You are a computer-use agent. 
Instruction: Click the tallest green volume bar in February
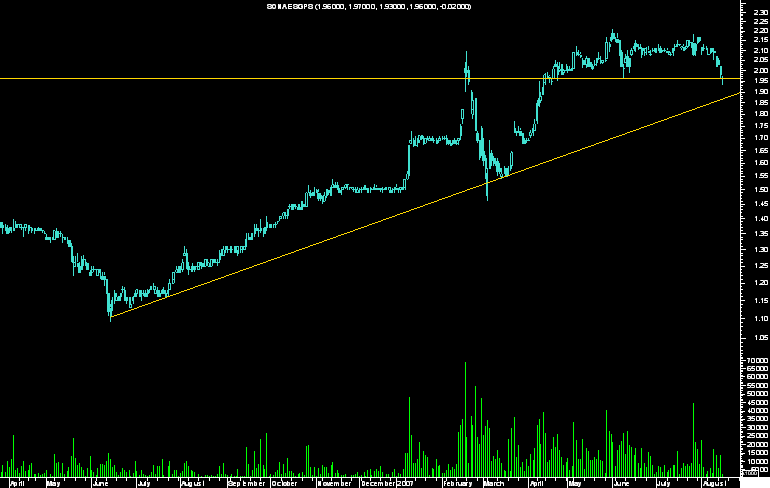coord(466,419)
